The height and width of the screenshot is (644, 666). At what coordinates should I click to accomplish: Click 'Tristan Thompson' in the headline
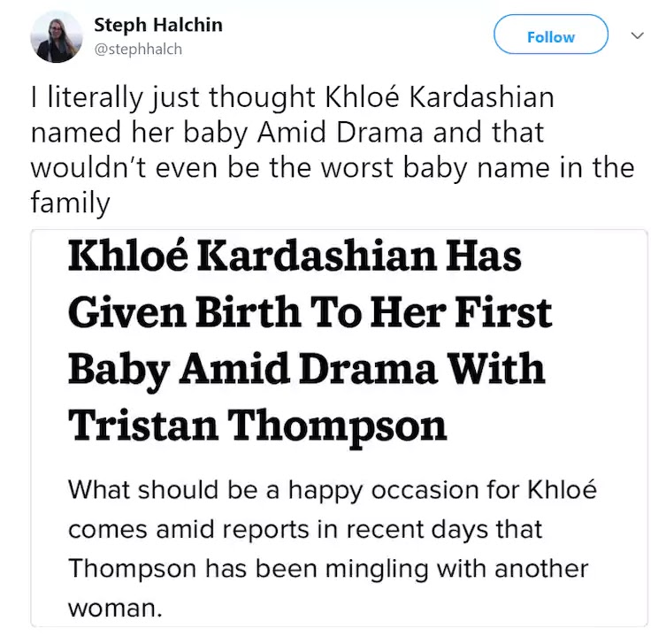click(257, 426)
